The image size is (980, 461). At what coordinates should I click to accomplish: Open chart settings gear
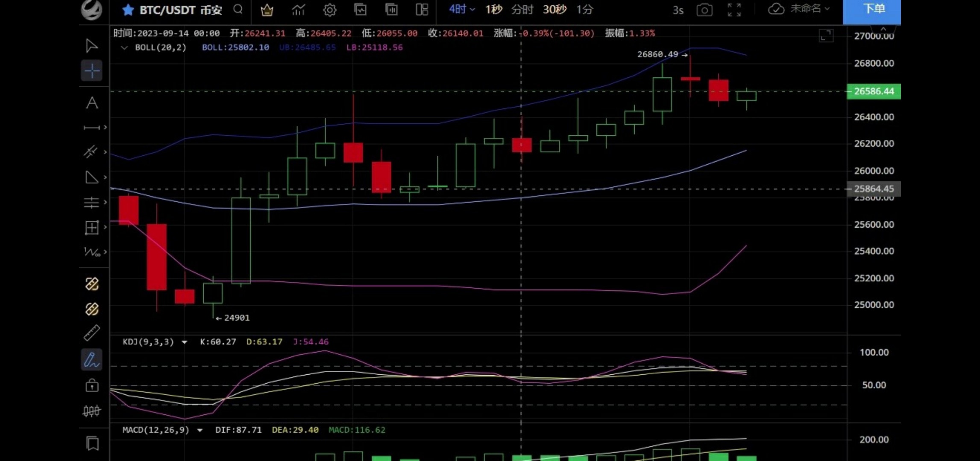(x=329, y=10)
